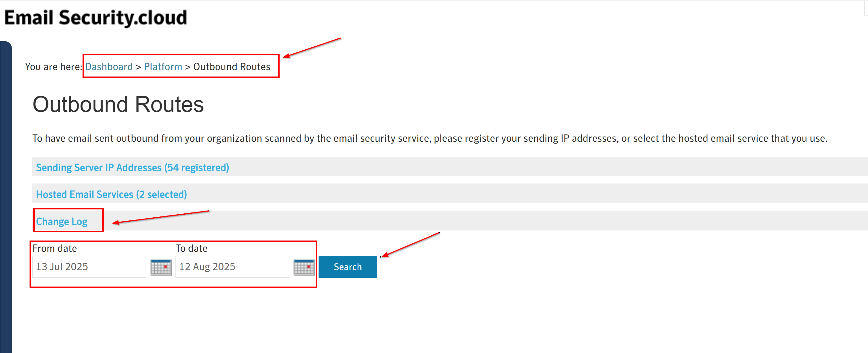Click the large Outbound Routes page heading

[x=118, y=104]
